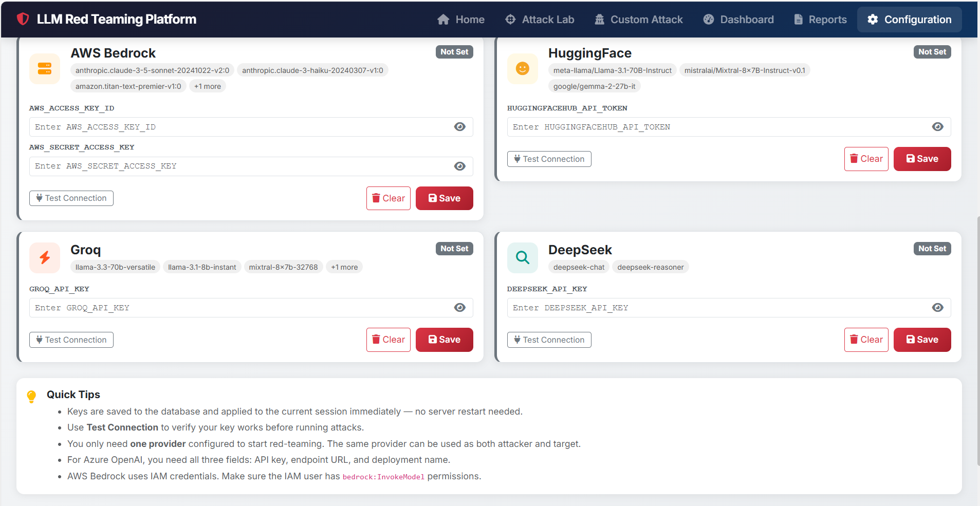Image resolution: width=980 pixels, height=506 pixels.
Task: Save the HuggingFace token
Action: tap(922, 159)
